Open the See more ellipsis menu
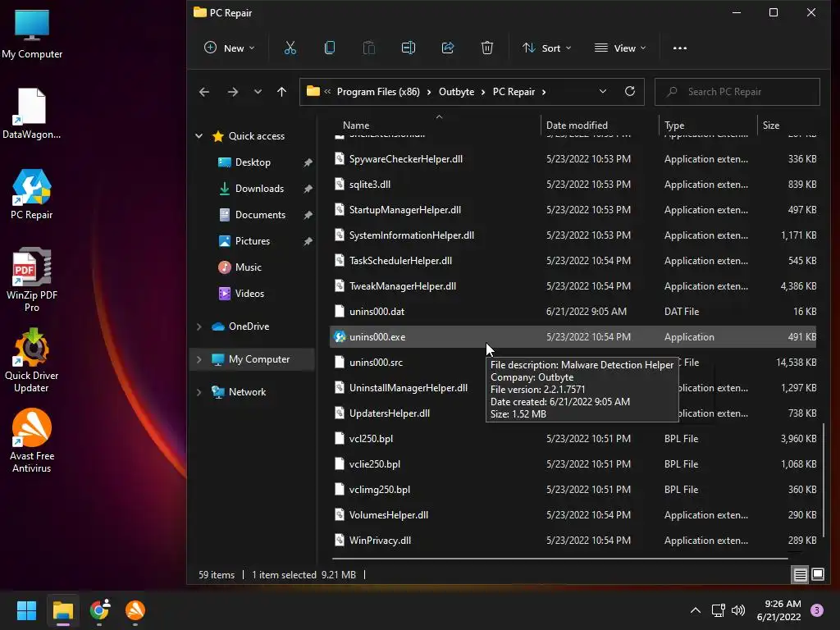The width and height of the screenshot is (840, 630). [x=680, y=48]
